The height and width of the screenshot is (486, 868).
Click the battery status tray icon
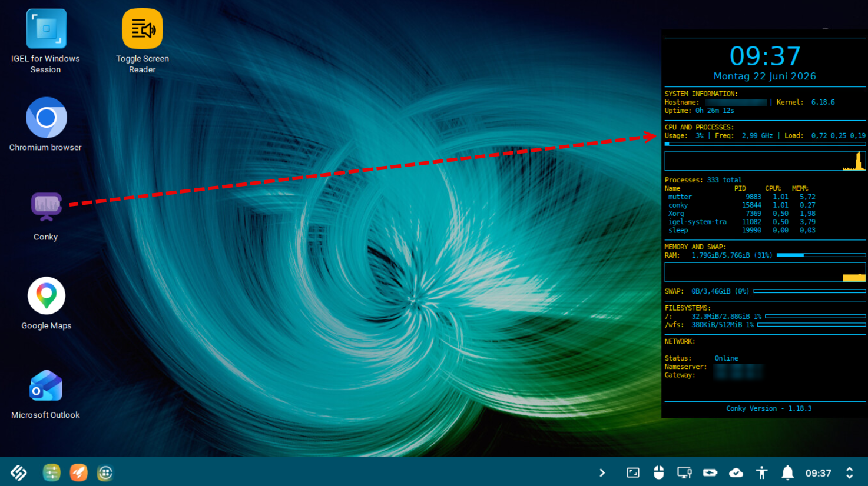tap(710, 472)
